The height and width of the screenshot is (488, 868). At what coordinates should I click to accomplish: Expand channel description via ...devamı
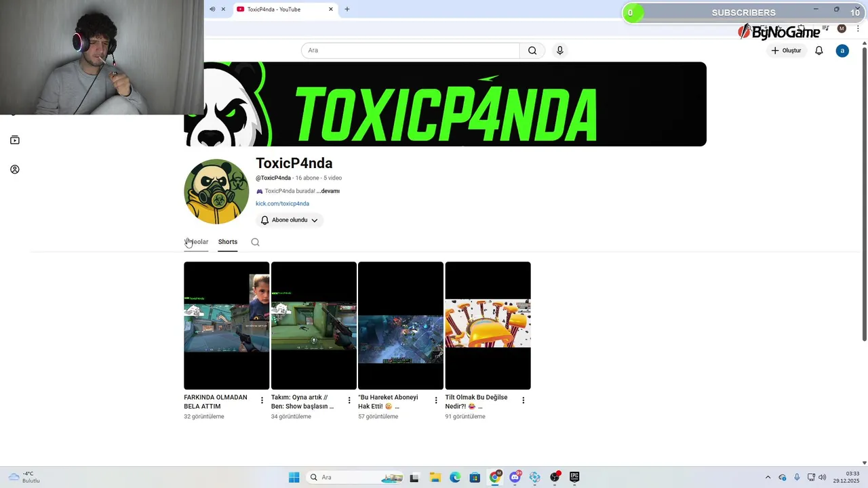(328, 191)
